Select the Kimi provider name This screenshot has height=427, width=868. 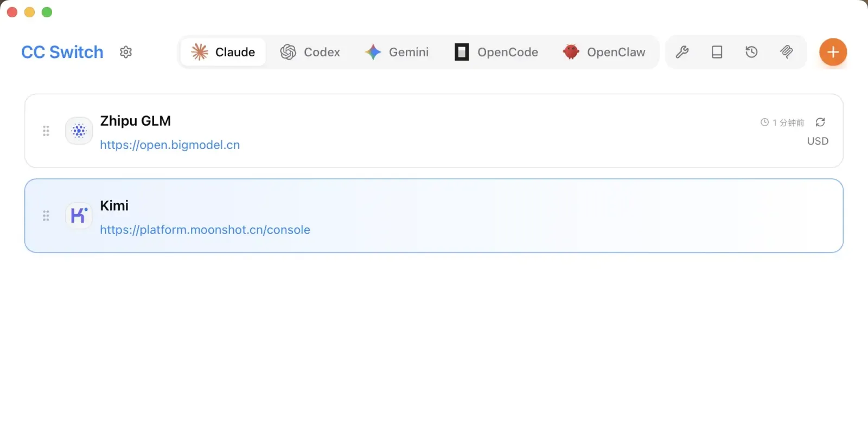(114, 206)
